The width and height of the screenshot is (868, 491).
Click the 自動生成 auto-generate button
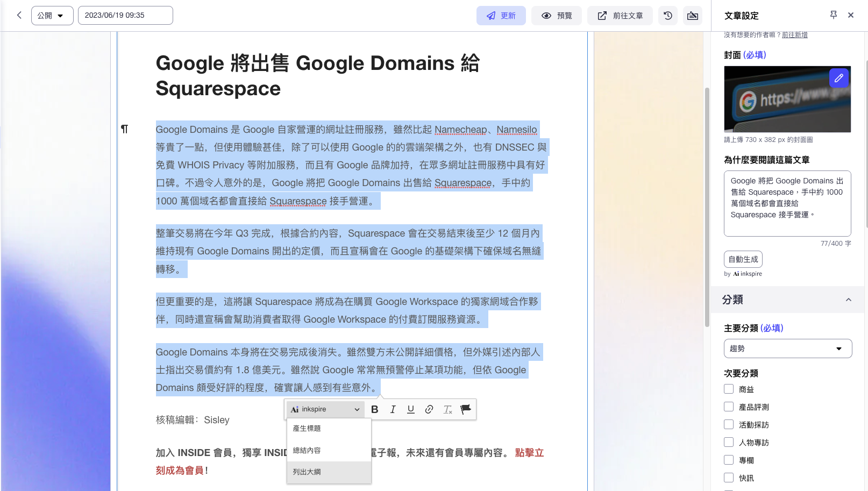click(743, 259)
